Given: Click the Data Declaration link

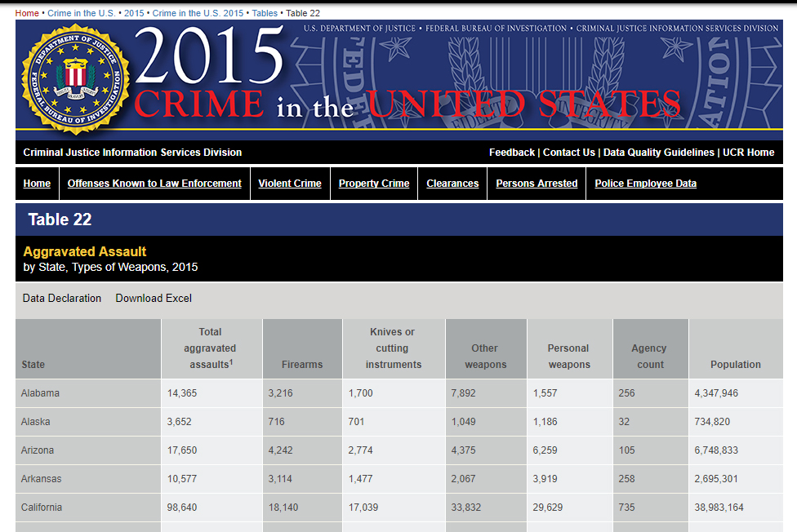Looking at the screenshot, I should (x=62, y=299).
